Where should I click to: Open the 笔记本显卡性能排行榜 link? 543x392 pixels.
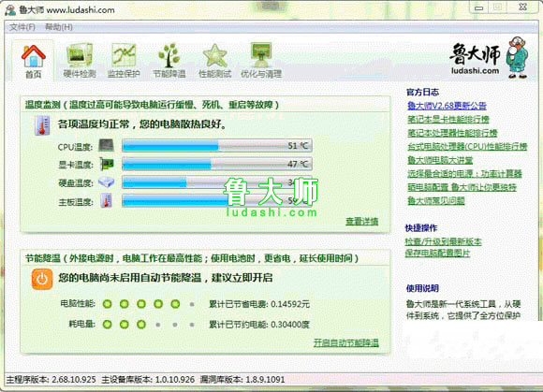pyautogui.click(x=448, y=120)
